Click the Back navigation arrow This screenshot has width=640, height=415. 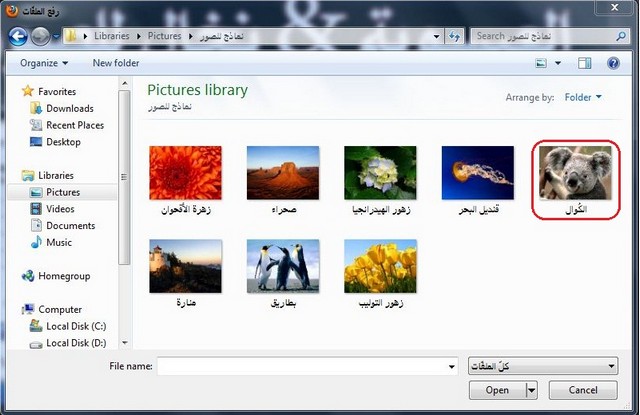pos(18,36)
